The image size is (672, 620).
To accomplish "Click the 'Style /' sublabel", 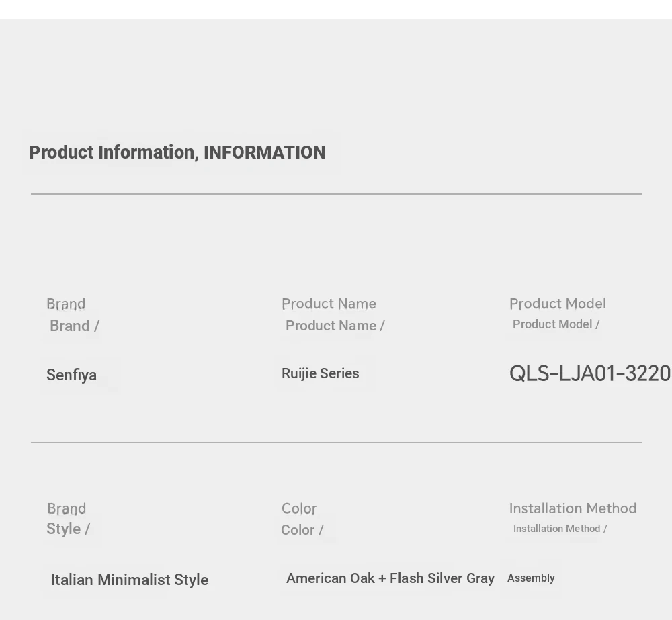I will 68,529.
